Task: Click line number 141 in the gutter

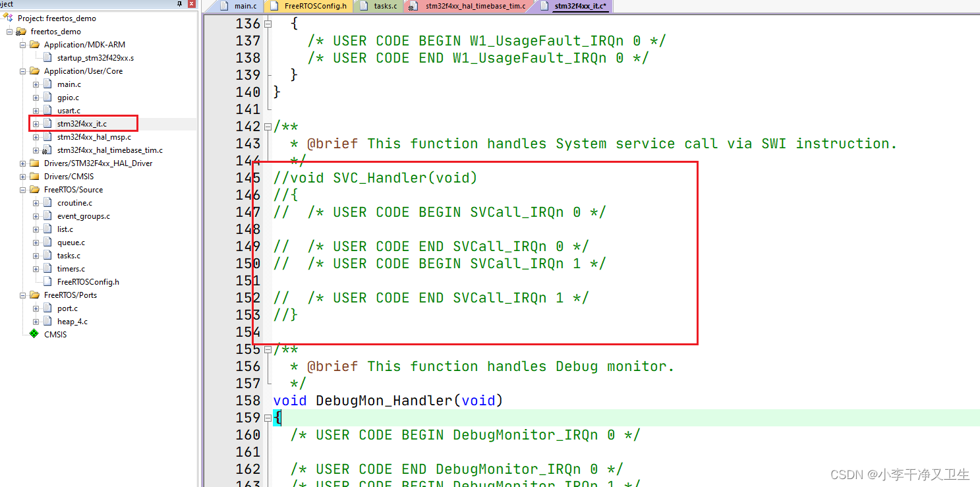Action: point(248,109)
